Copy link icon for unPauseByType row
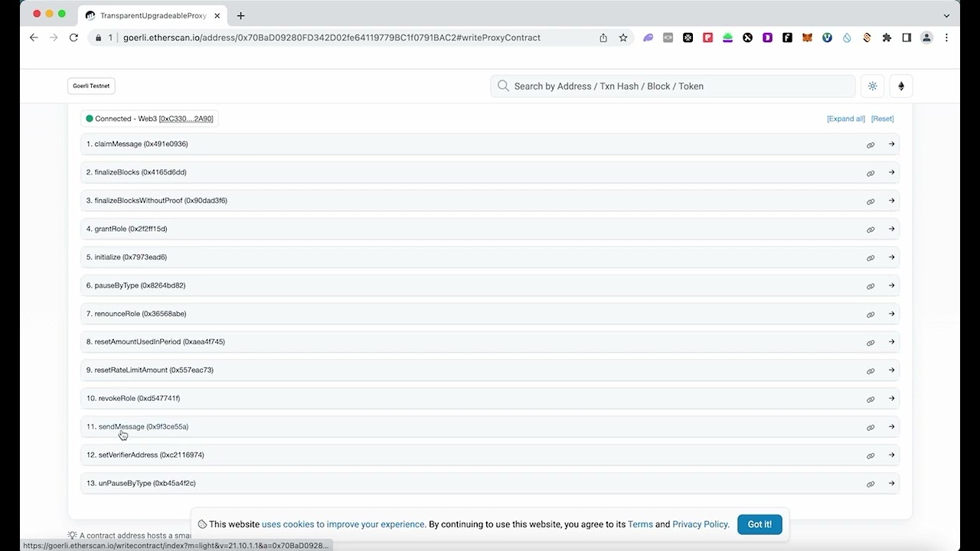Image resolution: width=980 pixels, height=551 pixels. point(871,484)
